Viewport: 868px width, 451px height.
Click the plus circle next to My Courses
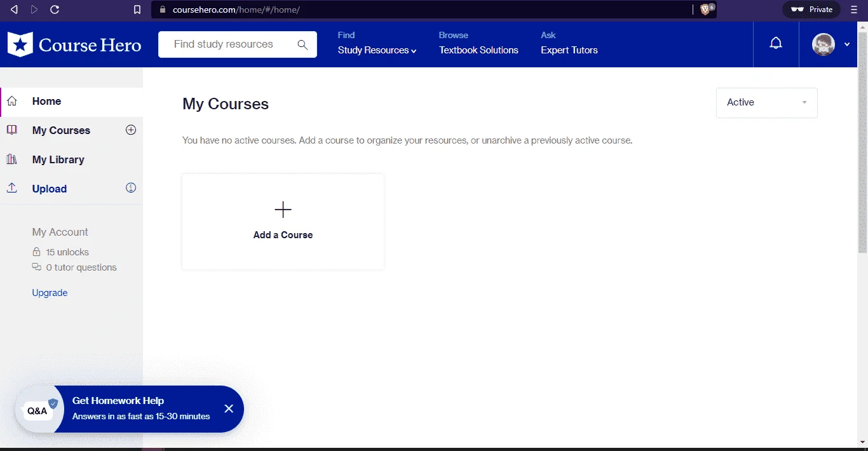tap(131, 130)
